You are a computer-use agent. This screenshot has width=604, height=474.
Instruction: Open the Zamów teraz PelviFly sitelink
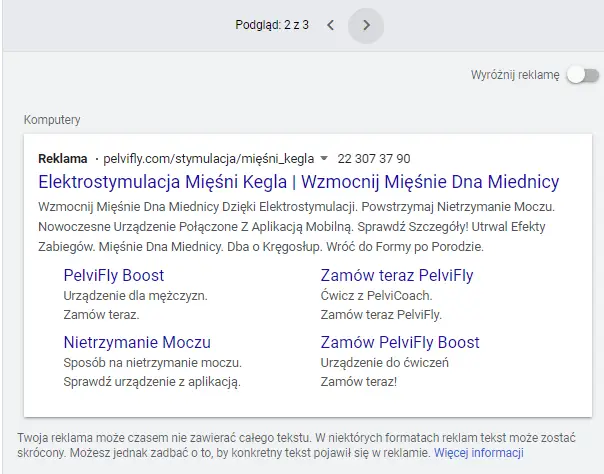pyautogui.click(x=397, y=275)
